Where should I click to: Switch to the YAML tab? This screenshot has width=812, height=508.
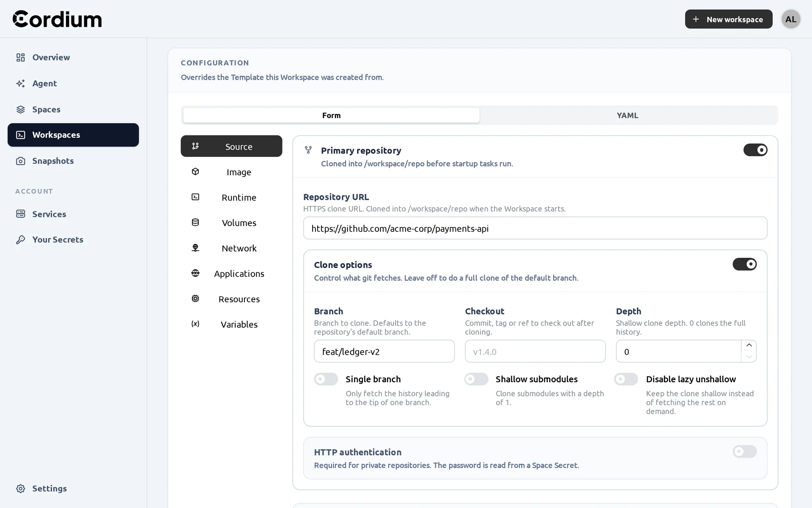628,115
